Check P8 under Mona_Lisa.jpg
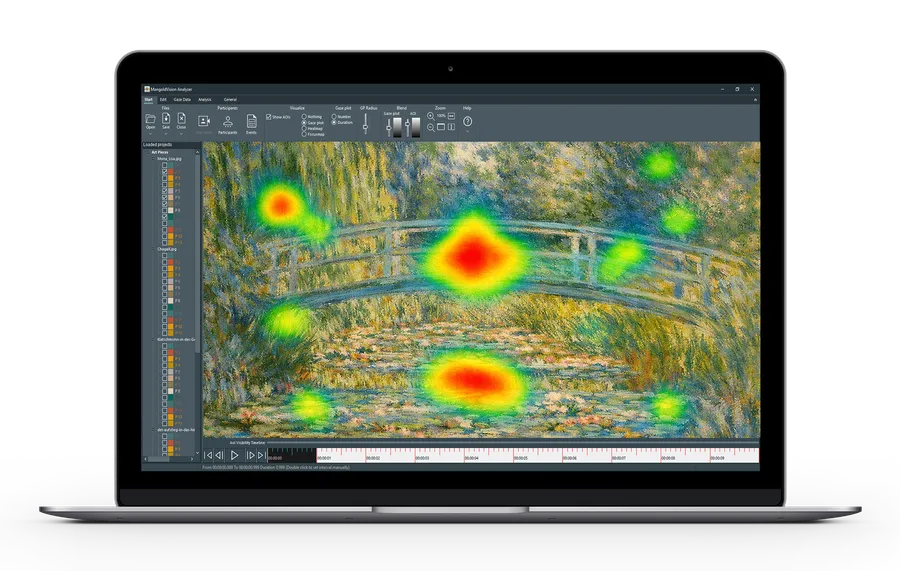Viewport: 900px width, 571px height. 165,210
